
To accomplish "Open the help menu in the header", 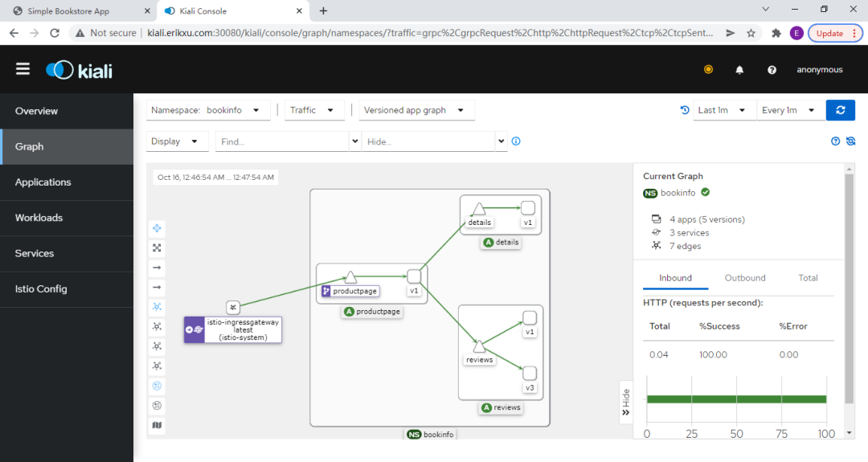I will point(772,70).
